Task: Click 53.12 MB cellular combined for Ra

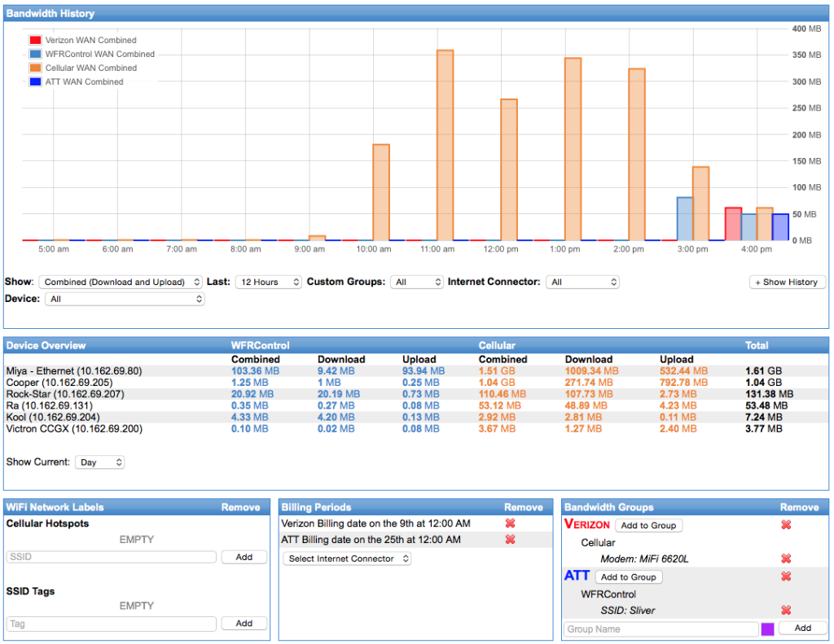Action: tap(499, 405)
